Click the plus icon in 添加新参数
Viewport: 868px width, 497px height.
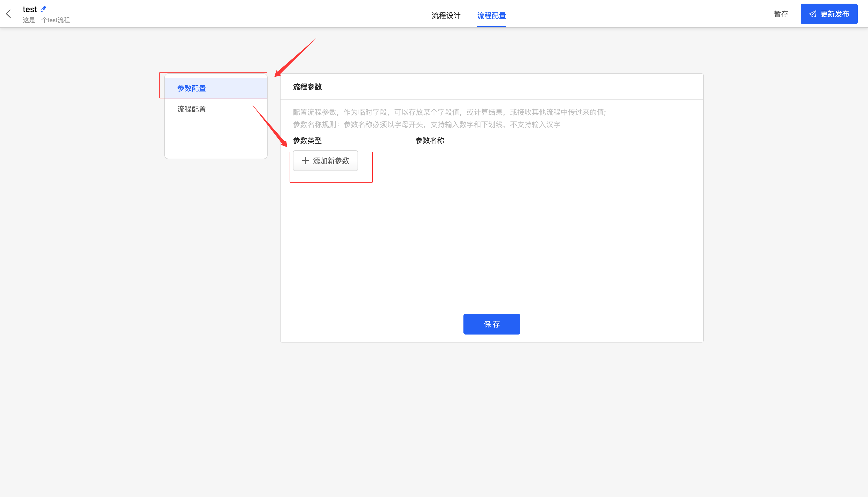click(x=305, y=160)
